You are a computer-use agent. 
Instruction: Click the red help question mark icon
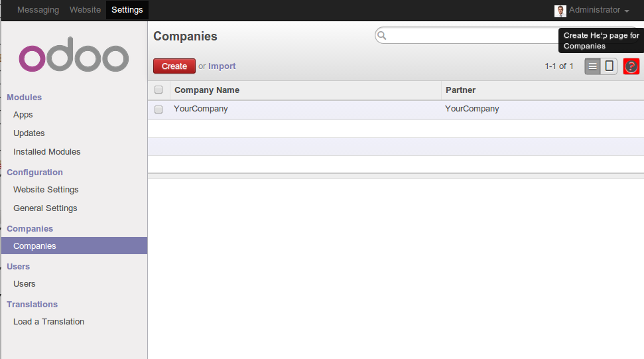click(631, 66)
